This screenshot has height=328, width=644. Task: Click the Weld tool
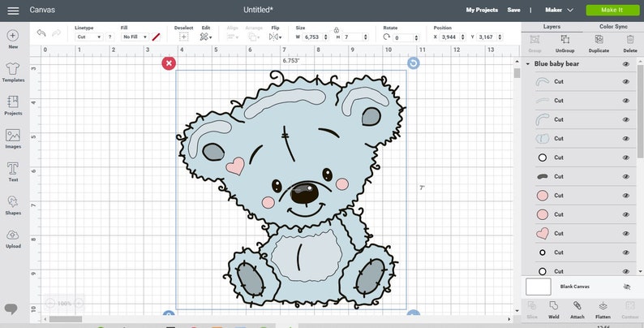tap(554, 306)
